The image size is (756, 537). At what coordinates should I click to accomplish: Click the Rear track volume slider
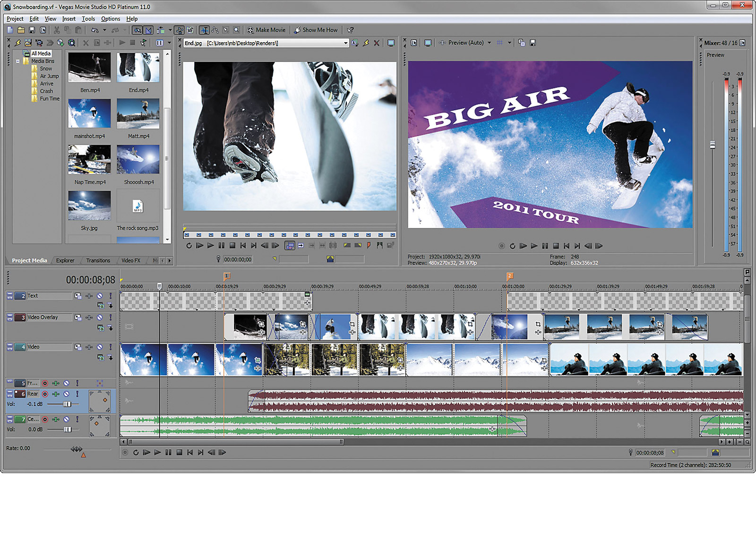(67, 404)
